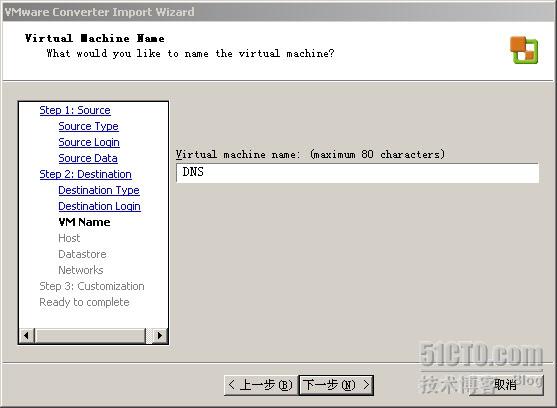Select the VM Name step
The height and width of the screenshot is (408, 557).
84,222
